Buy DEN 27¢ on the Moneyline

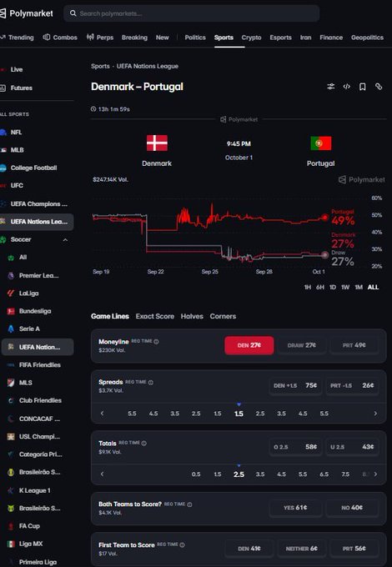tap(249, 345)
